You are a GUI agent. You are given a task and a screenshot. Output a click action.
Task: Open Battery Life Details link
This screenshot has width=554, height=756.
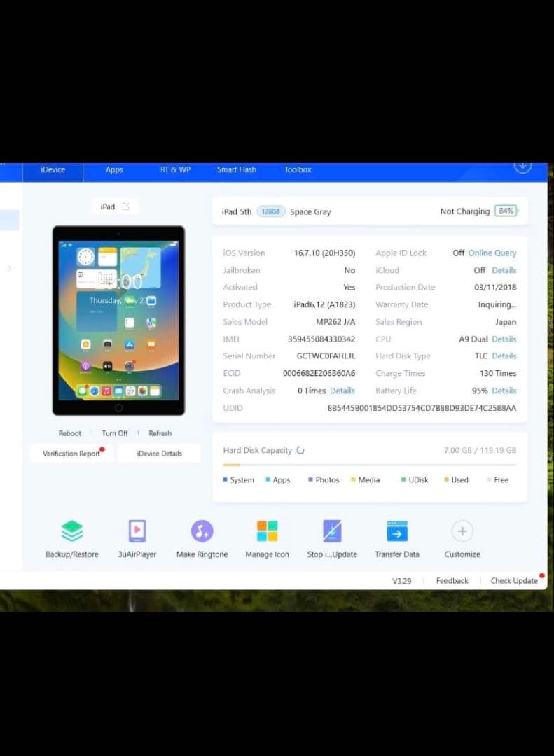[x=504, y=391]
